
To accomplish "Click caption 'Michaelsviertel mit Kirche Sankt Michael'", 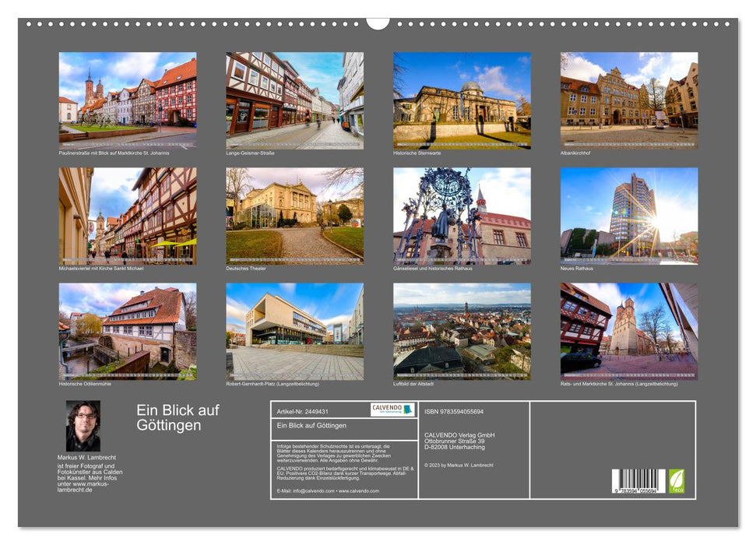I will (101, 268).
